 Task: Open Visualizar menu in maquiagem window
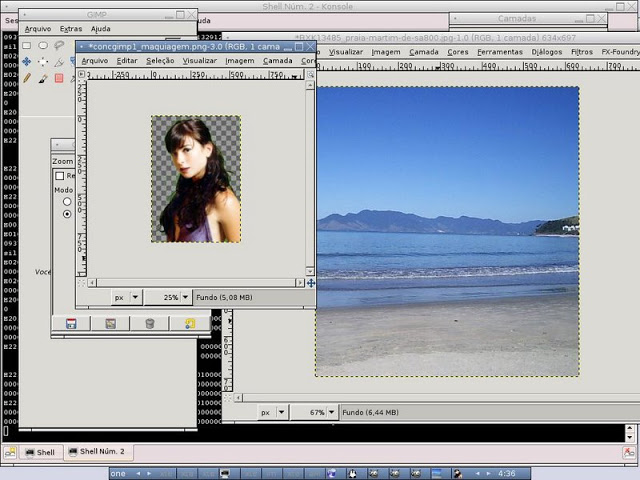(x=200, y=61)
